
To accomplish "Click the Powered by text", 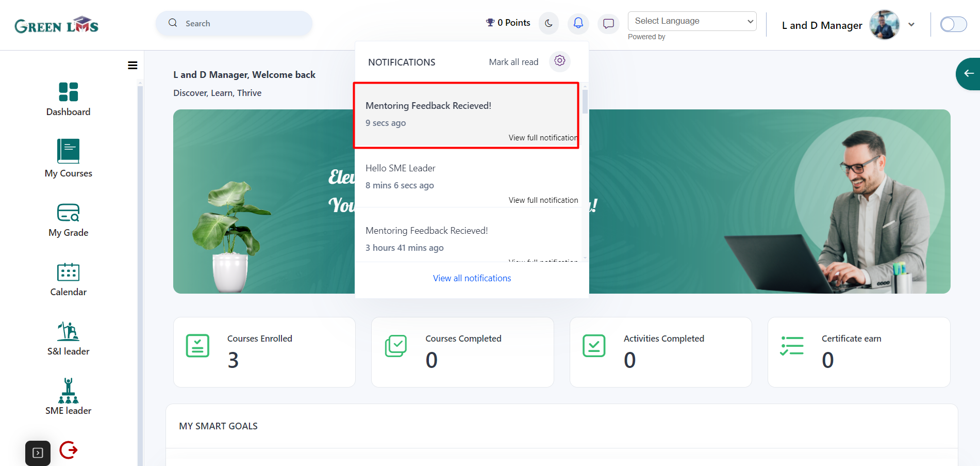I will (646, 37).
